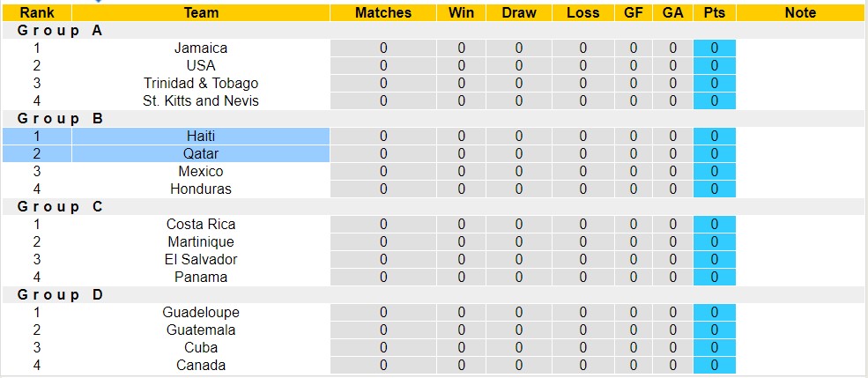Choose Honduras from the standings
Screen dimensions: 868x378
[201, 189]
